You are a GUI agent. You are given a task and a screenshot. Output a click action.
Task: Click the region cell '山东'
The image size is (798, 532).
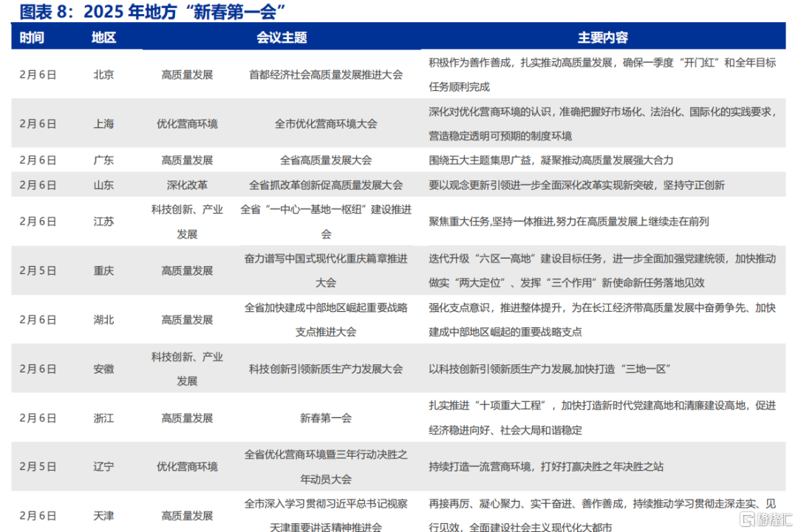(x=104, y=185)
